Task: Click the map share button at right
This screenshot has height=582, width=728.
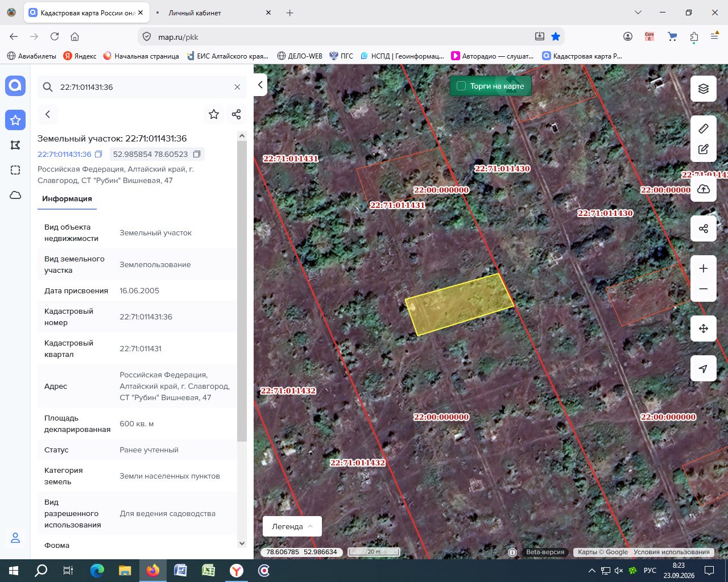Action: point(704,228)
